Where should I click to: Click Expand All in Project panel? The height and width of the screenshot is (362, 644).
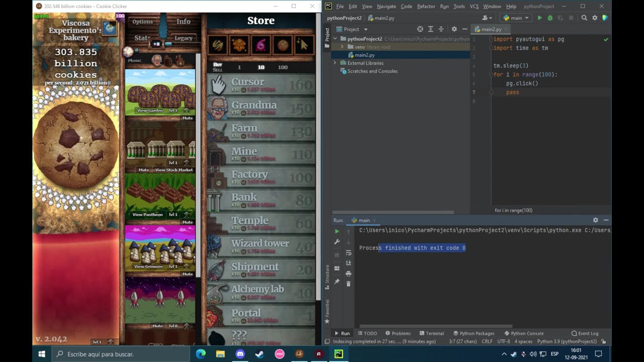tap(431, 29)
